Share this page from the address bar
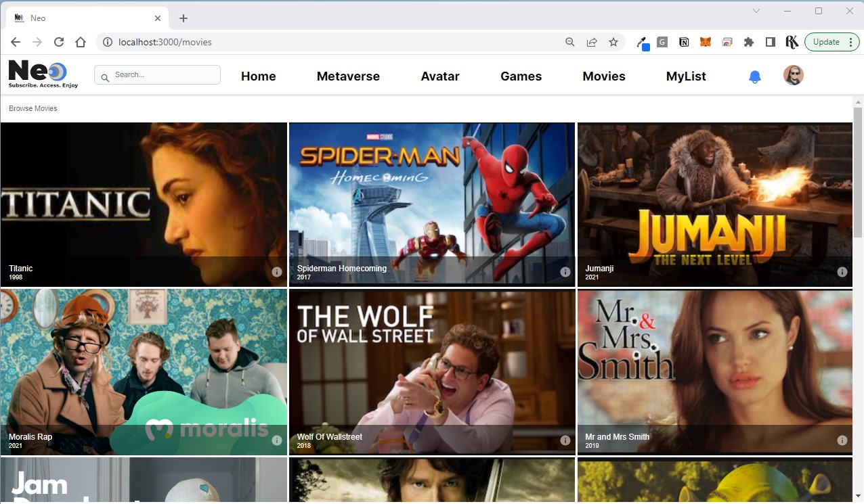864x504 pixels. click(592, 42)
